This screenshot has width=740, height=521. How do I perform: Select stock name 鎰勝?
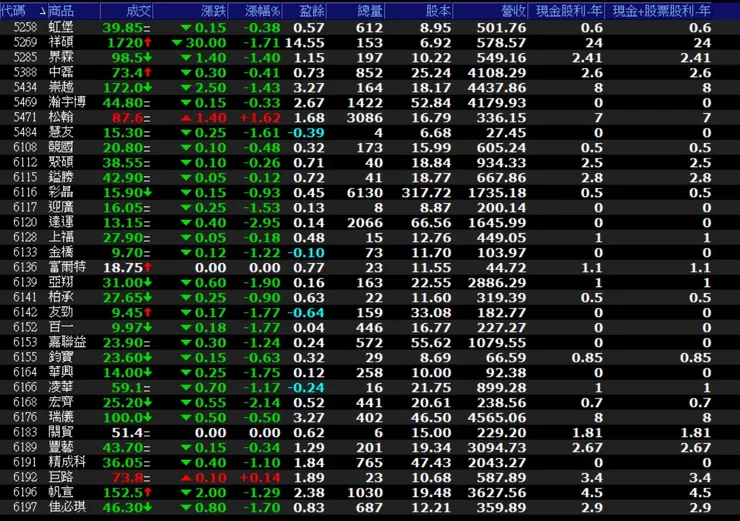[61, 177]
